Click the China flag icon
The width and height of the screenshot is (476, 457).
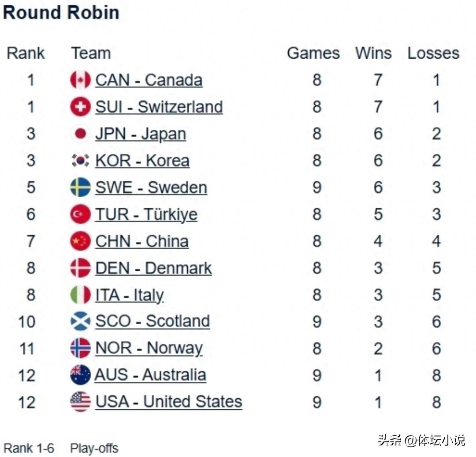pyautogui.click(x=80, y=241)
